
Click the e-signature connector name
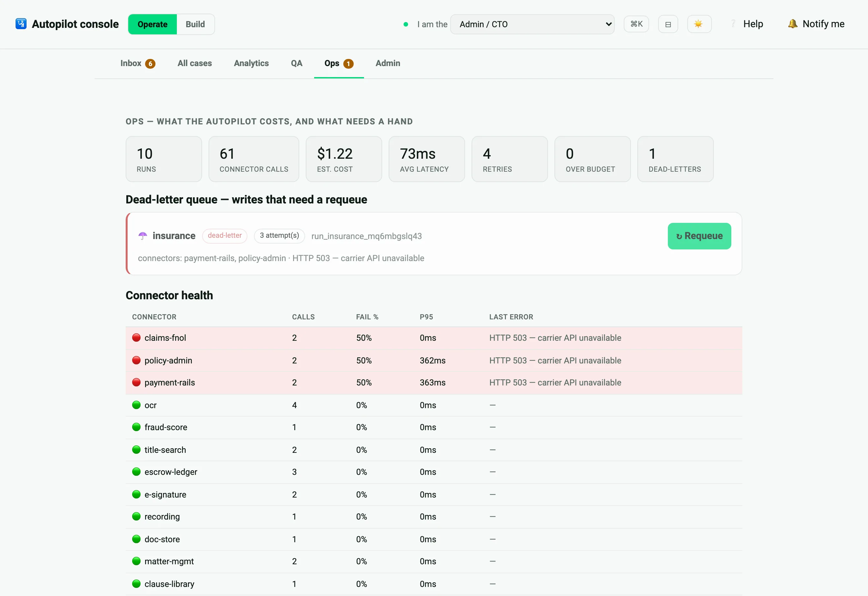pyautogui.click(x=165, y=494)
